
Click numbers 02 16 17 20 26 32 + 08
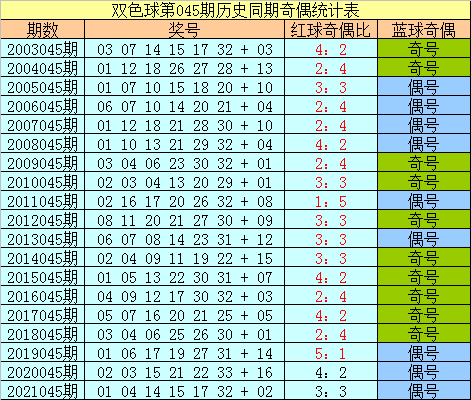pos(185,201)
